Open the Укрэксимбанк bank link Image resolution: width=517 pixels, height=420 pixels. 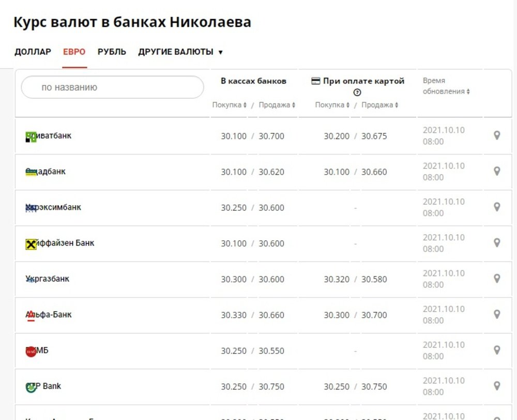53,207
